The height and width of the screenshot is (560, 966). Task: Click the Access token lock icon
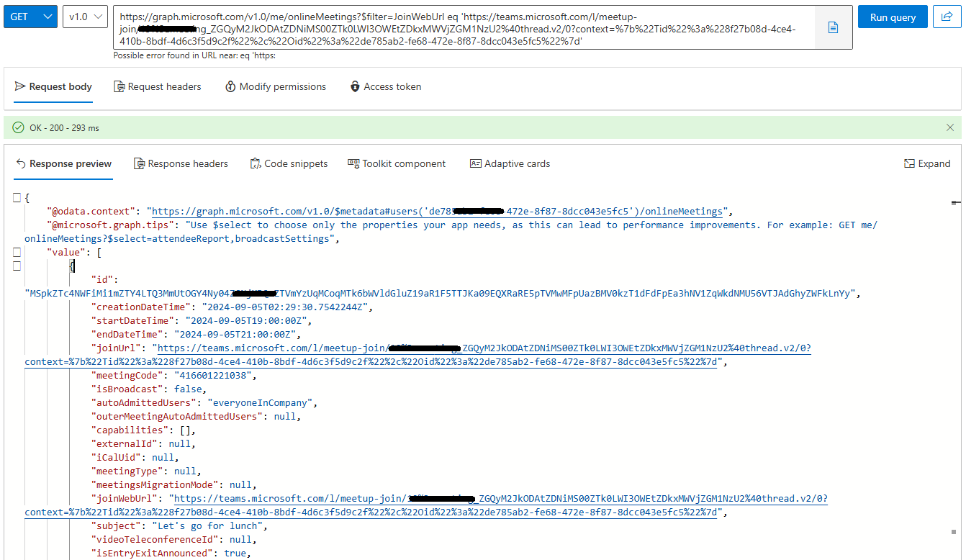(355, 86)
